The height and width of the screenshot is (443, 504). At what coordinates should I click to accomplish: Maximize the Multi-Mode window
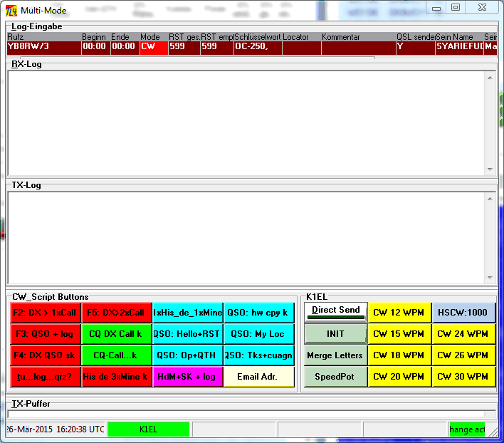click(x=456, y=8)
